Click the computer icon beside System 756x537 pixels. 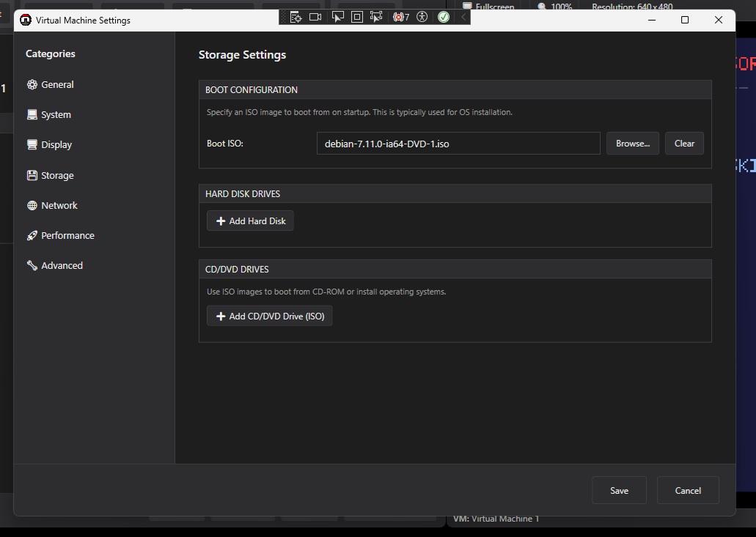click(x=32, y=114)
